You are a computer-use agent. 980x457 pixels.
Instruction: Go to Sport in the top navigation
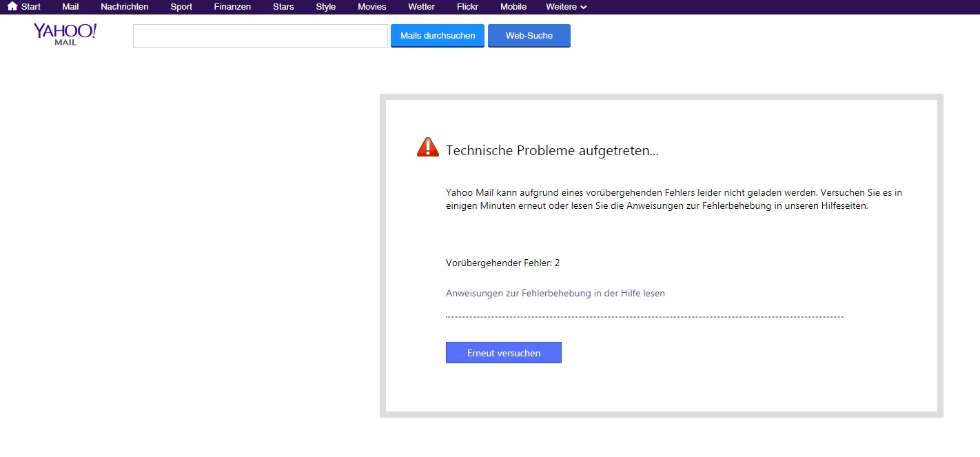(x=181, y=7)
